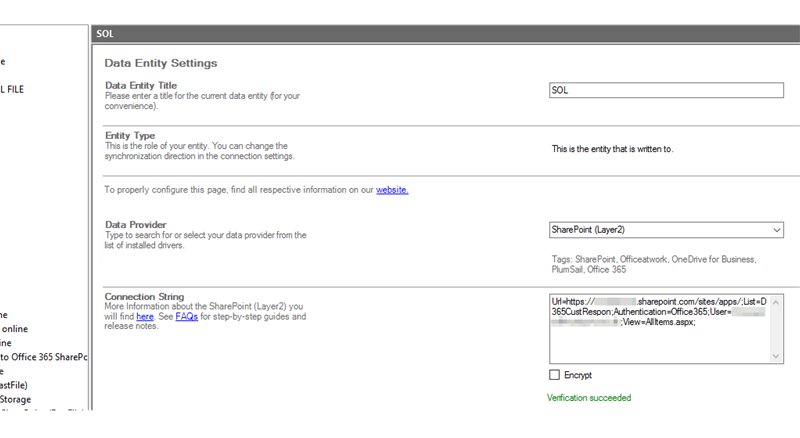Select the 'to Office 365 SharePc' tree item
Screen dimensions: 800x438
44,357
